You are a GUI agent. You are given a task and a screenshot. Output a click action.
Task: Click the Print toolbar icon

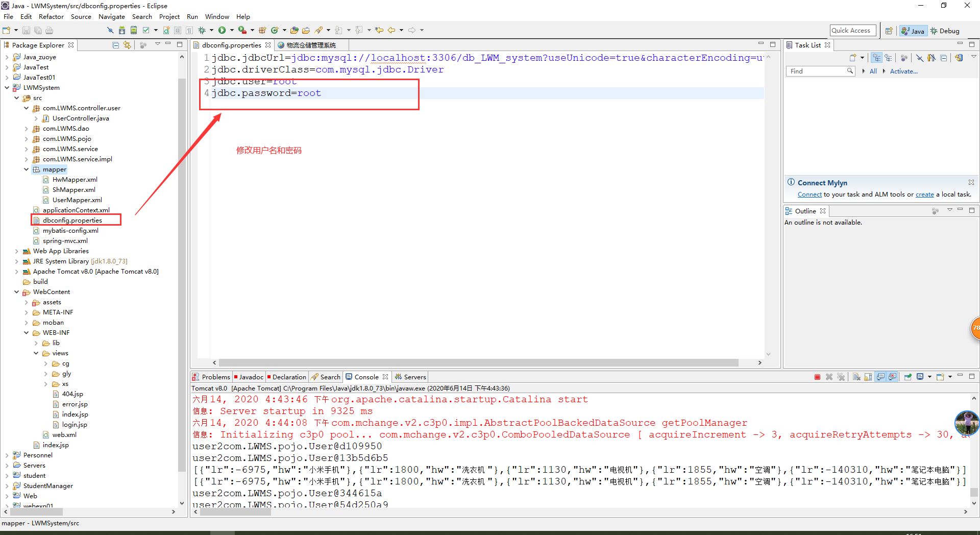pos(49,30)
